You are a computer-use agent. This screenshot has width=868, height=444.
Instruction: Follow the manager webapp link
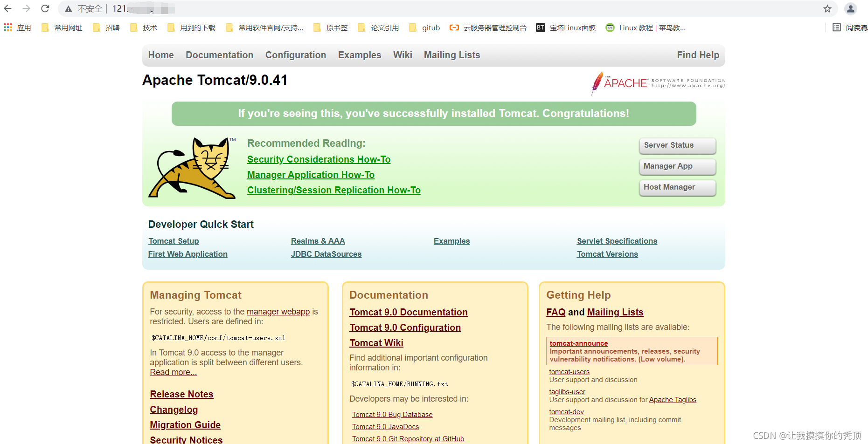click(278, 312)
